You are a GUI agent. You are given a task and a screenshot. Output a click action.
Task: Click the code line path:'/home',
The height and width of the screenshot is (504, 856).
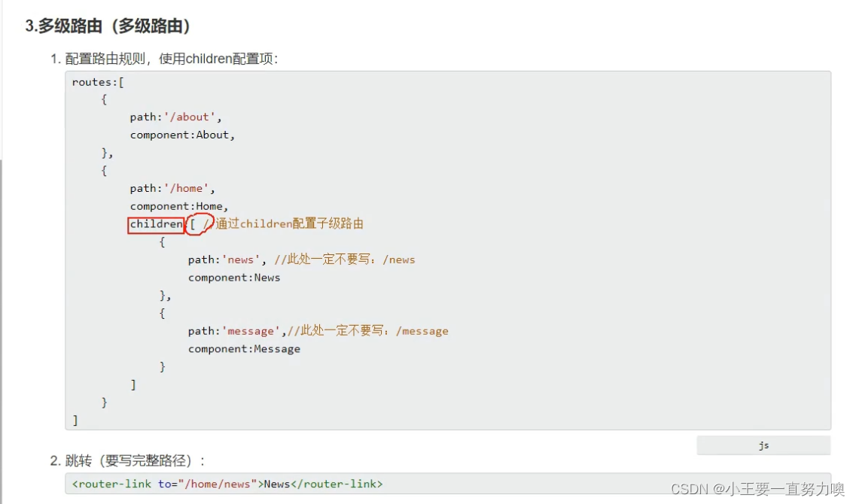click(x=172, y=189)
